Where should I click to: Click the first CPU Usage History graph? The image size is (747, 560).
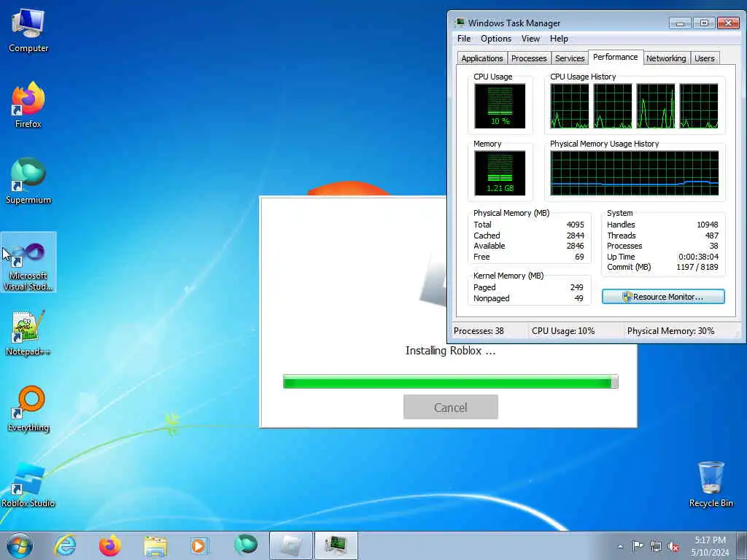569,106
